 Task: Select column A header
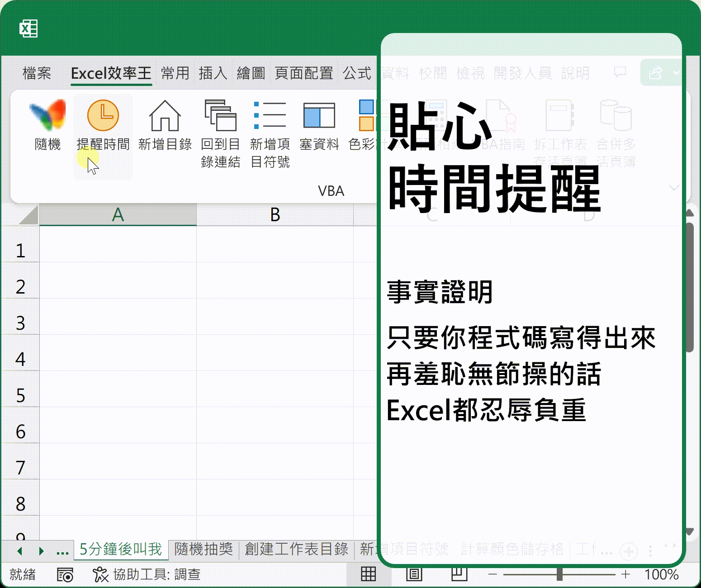118,215
